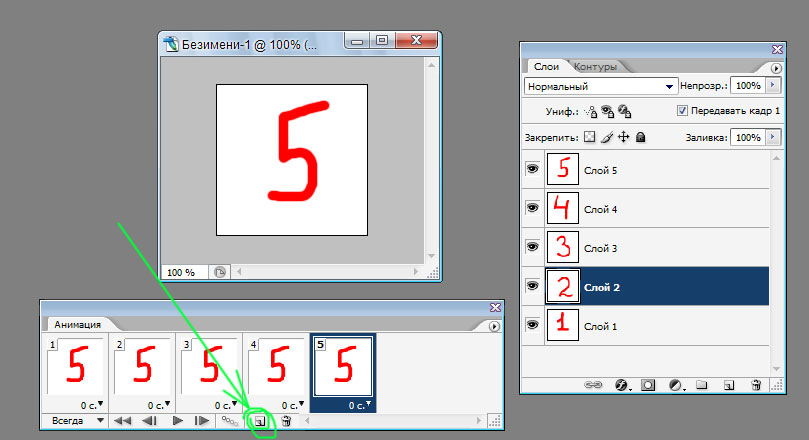Create a new layer in Layers panel
The image size is (809, 440).
click(729, 385)
